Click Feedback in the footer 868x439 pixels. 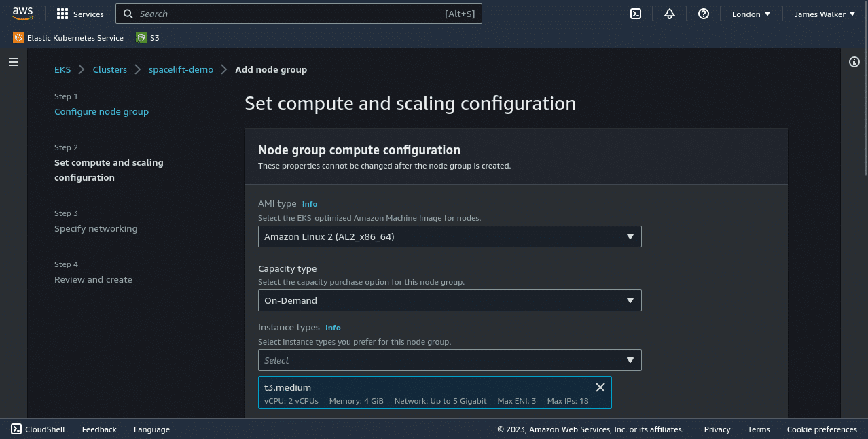[99, 429]
